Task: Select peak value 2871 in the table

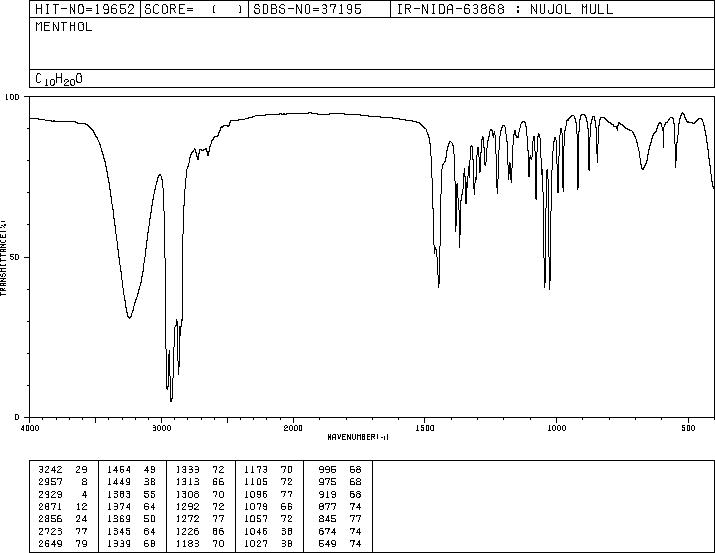Action: (51, 506)
